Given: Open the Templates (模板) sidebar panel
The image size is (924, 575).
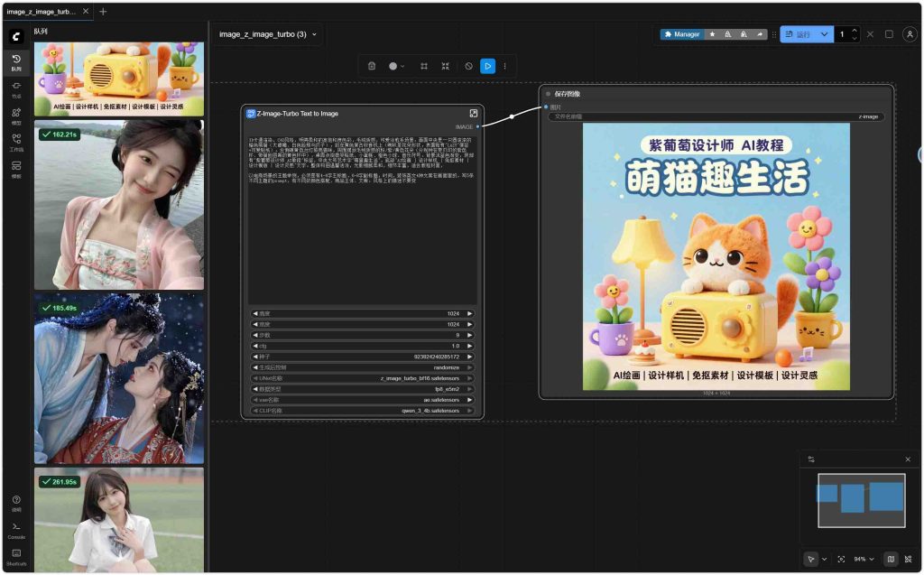Looking at the screenshot, I should [16, 169].
